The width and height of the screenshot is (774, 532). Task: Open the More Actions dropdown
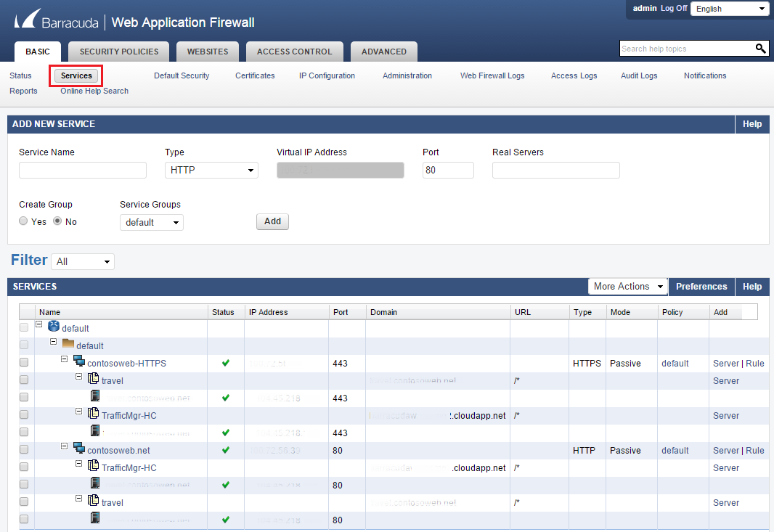click(x=627, y=287)
